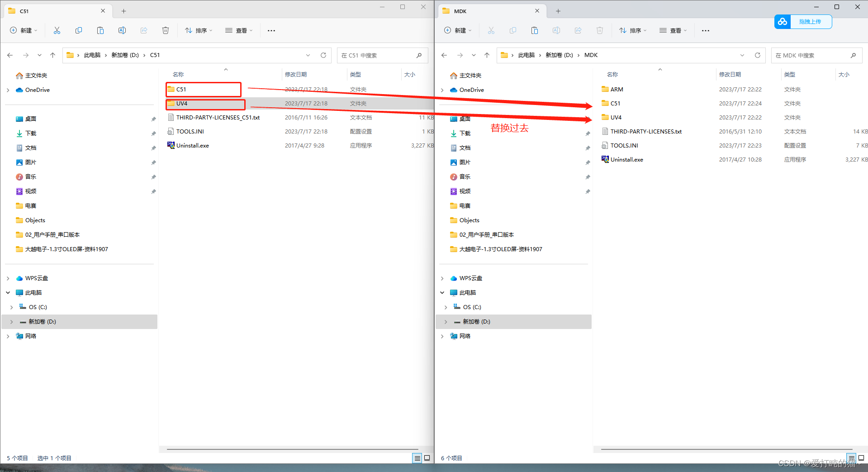Click the copy icon in C51 window toolbar
This screenshot has width=868, height=472.
click(x=79, y=30)
